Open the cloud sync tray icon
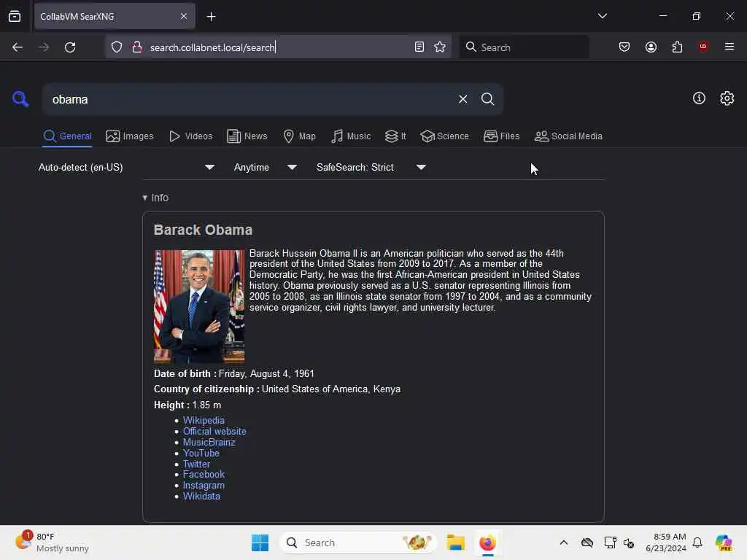 587,542
